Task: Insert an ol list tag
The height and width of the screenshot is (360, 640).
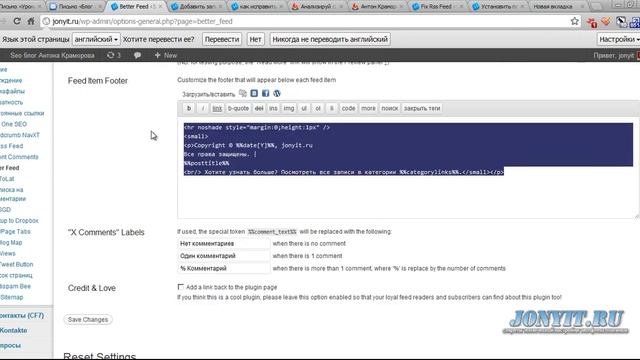Action: (318, 108)
